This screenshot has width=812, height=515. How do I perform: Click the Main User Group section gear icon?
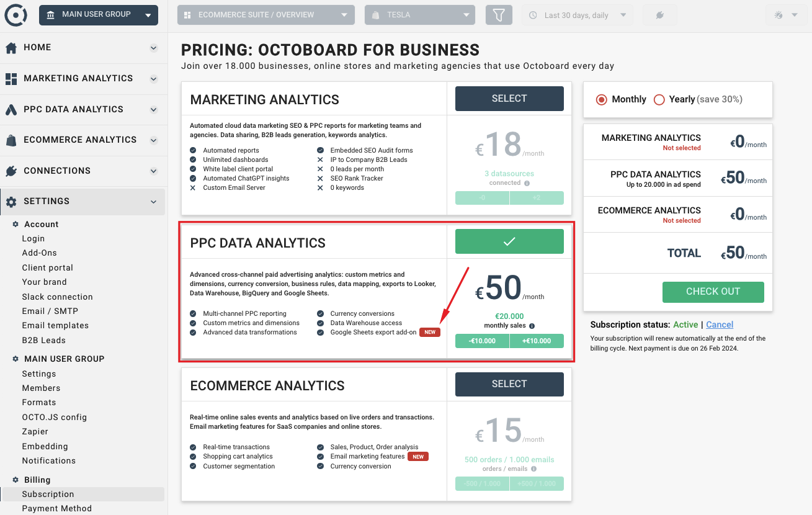tap(16, 359)
